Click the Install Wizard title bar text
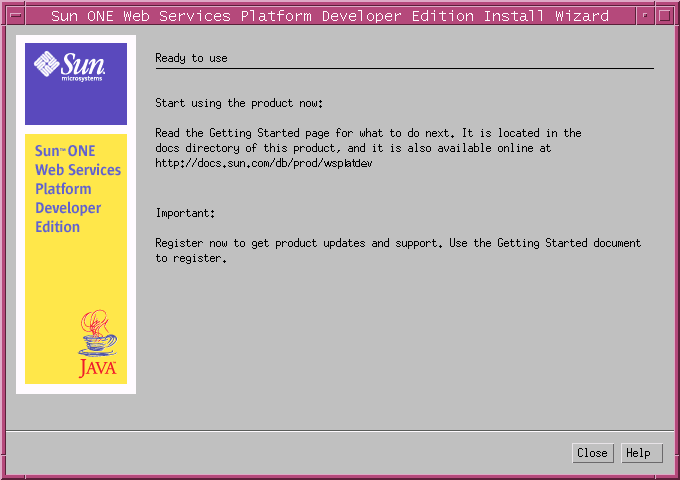Image resolution: width=680 pixels, height=480 pixels. (x=330, y=16)
